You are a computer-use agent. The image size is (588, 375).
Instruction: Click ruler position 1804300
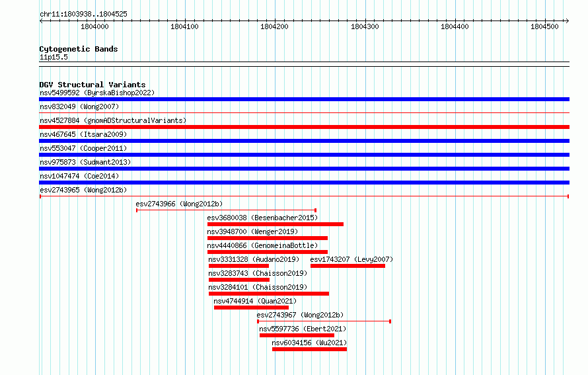(x=365, y=26)
